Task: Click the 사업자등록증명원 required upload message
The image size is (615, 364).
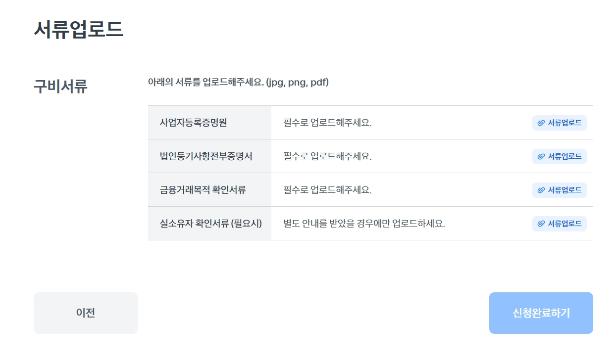Action: 327,123
